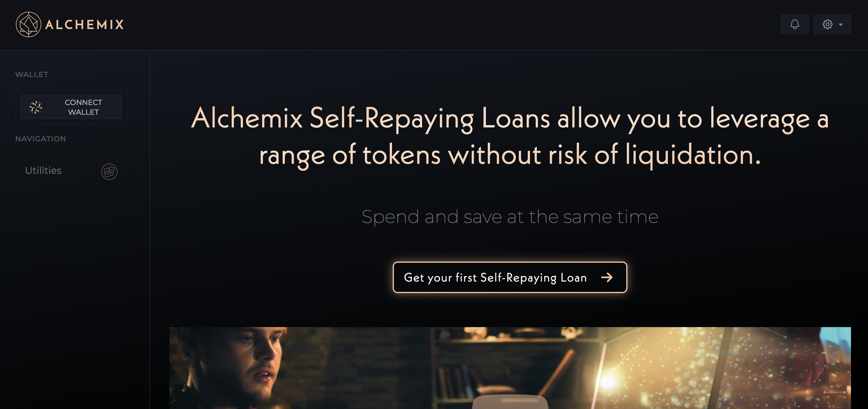Click the settings gear icon

827,24
